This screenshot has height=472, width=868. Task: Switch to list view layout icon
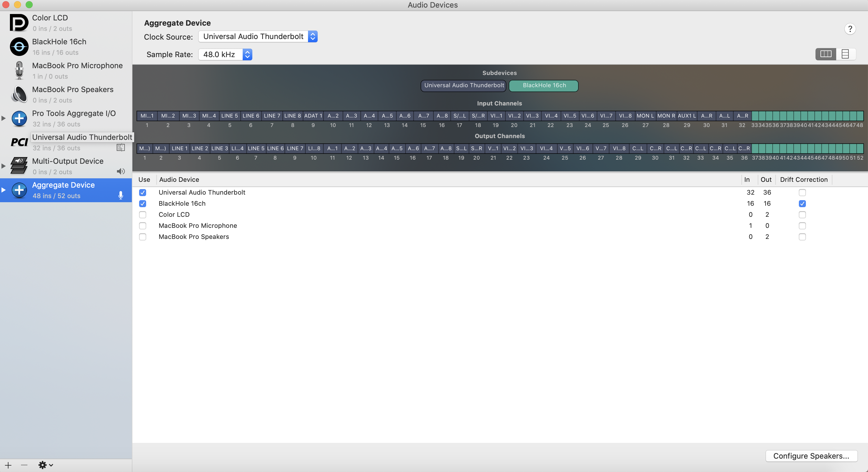click(845, 54)
